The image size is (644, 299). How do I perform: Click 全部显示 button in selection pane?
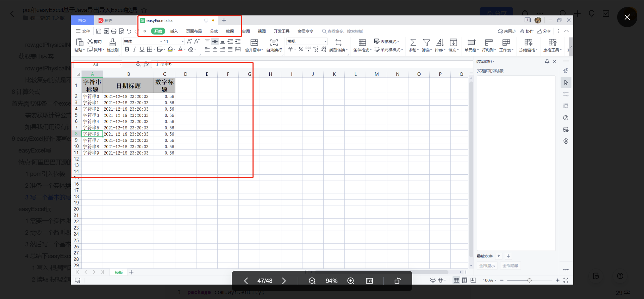point(487,265)
